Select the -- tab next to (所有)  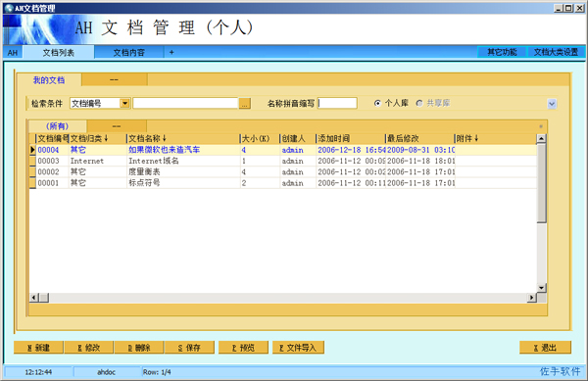117,126
